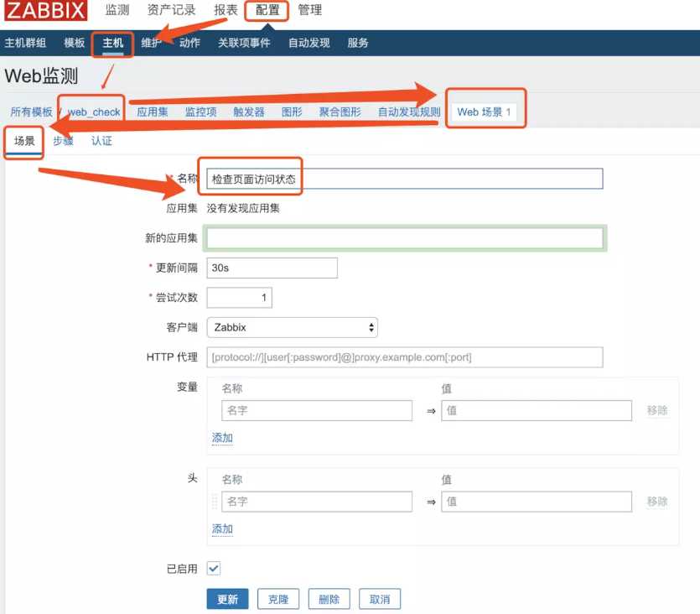The image size is (700, 614).
Task: Click the 更新 button
Action: click(x=227, y=599)
